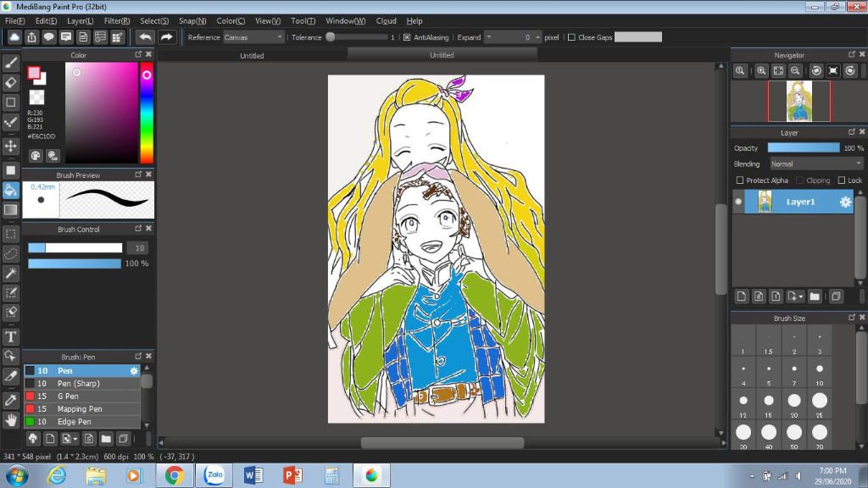
Task: Enable the Protect Alpha checkbox
Action: pos(739,180)
